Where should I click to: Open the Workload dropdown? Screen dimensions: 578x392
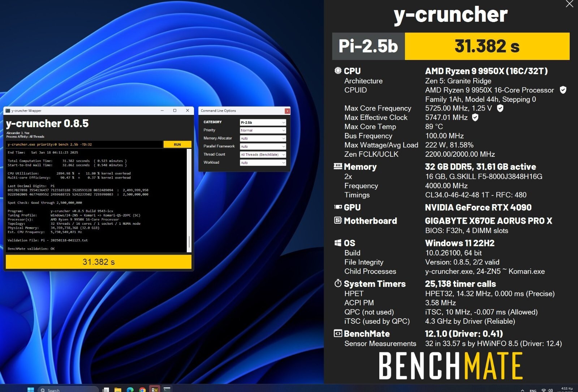coord(263,163)
